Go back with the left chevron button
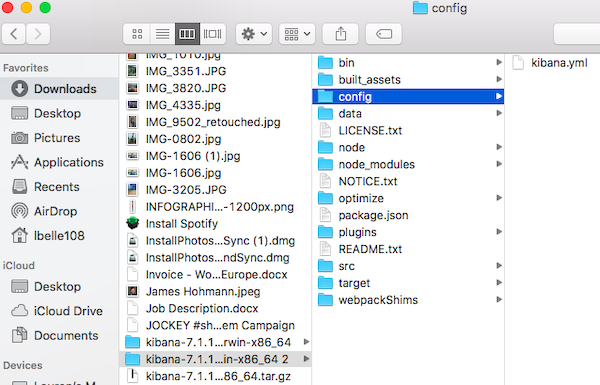 14,34
